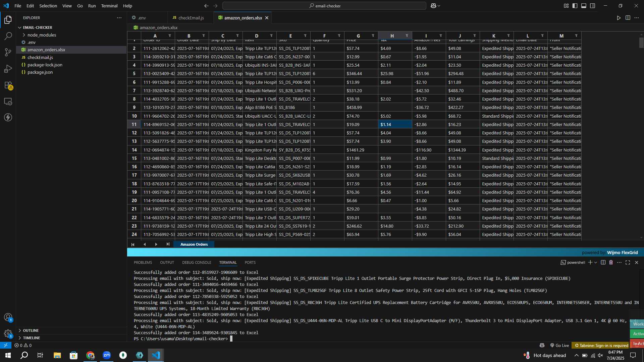Viewport: 644px width, 362px height.
Task: Open launch profile dropdown beside new terminal
Action: pos(596,262)
